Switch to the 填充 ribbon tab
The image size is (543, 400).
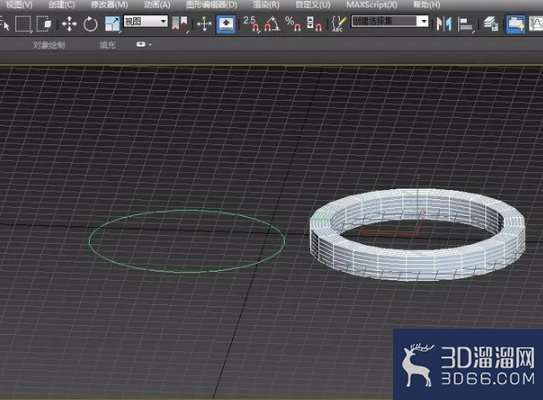click(x=107, y=45)
